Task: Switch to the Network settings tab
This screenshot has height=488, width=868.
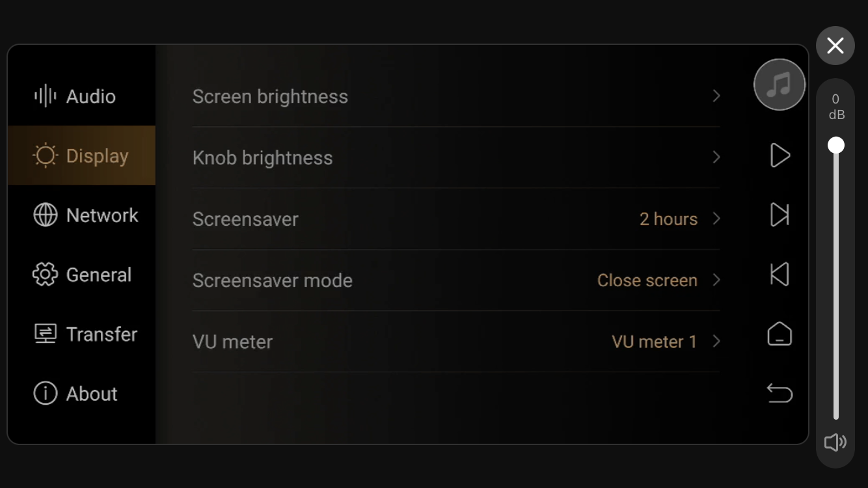Action: [x=81, y=215]
